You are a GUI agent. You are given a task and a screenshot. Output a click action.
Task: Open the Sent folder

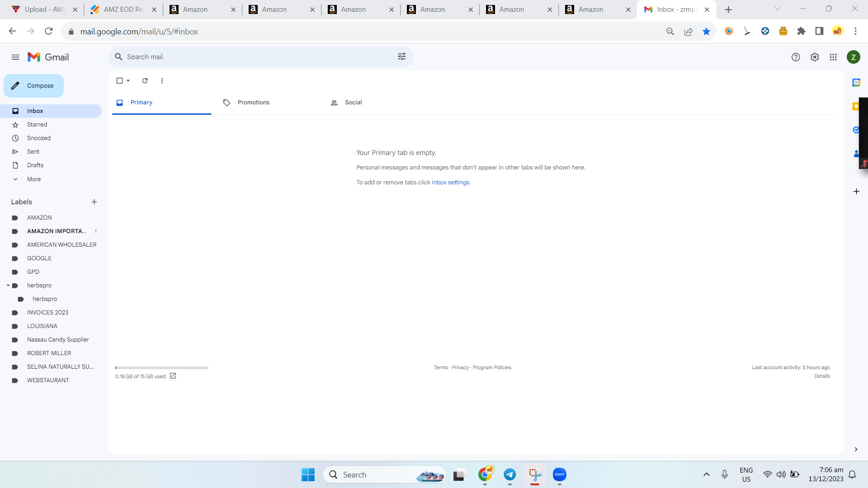[x=51, y=152]
